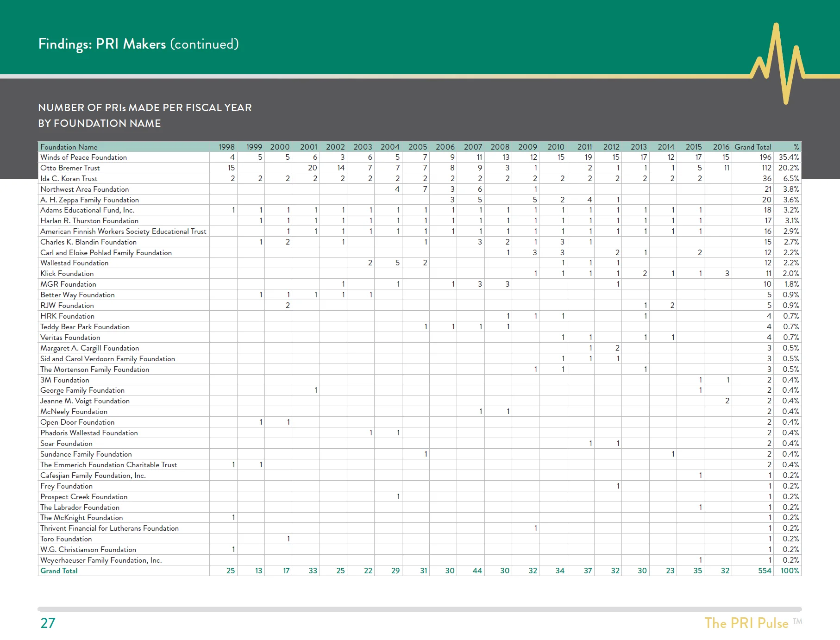Click 'The Emmerich Foundation Charitable Trust'
Screen dimensions: 840x640
(108, 465)
